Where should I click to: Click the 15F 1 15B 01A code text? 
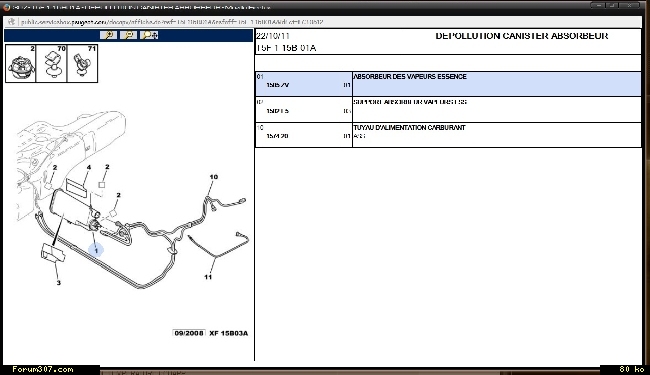tap(286, 48)
